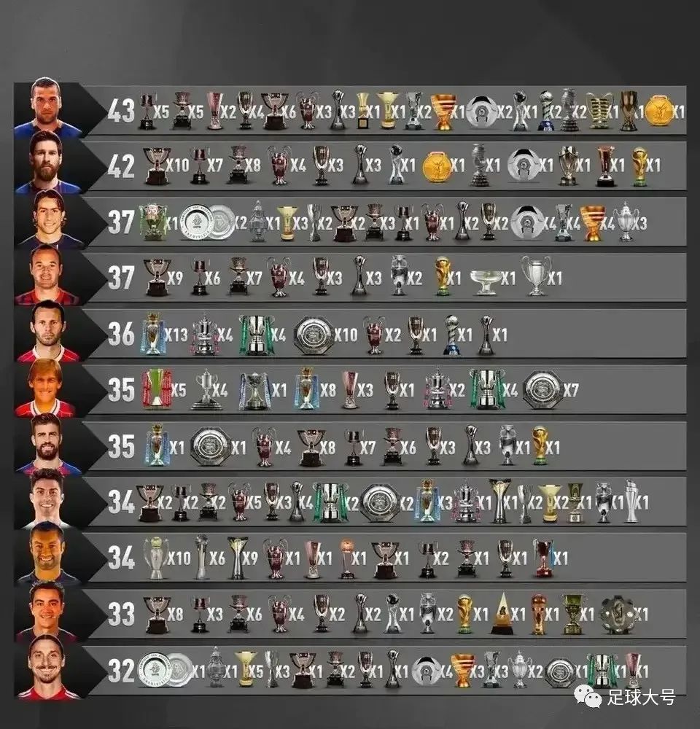Click the gold medal in the 42 row
The width and height of the screenshot is (700, 729).
pos(436,166)
